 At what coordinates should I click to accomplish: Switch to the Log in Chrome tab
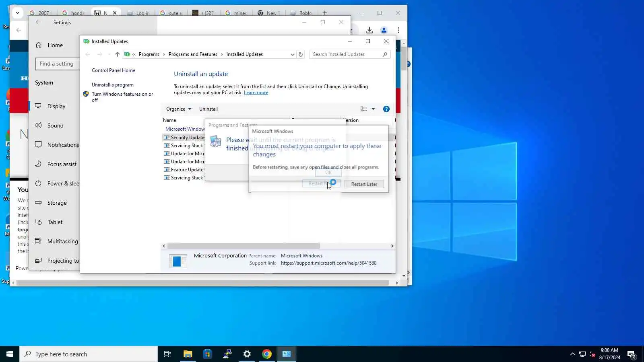(x=139, y=13)
